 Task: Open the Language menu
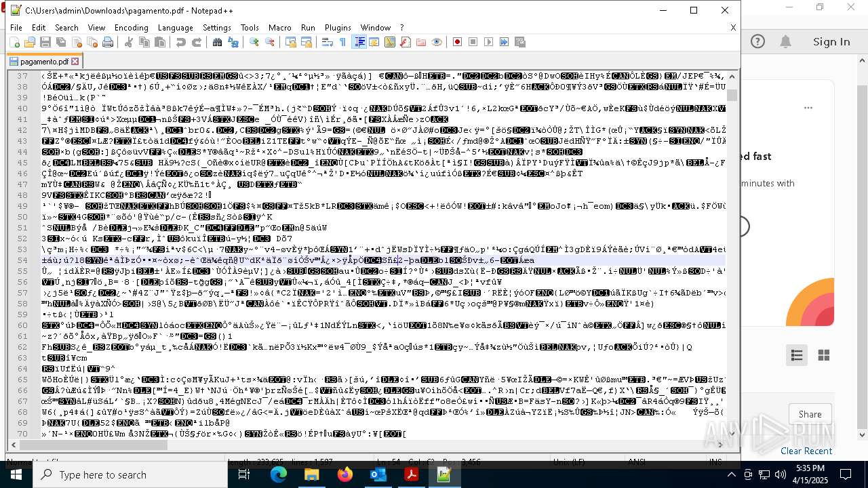click(x=176, y=28)
